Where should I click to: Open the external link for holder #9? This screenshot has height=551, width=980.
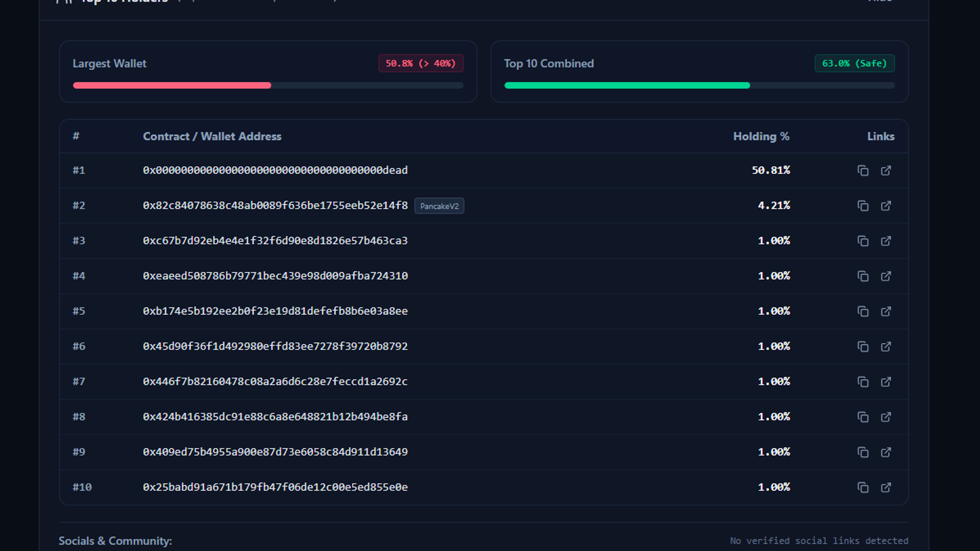coord(886,452)
